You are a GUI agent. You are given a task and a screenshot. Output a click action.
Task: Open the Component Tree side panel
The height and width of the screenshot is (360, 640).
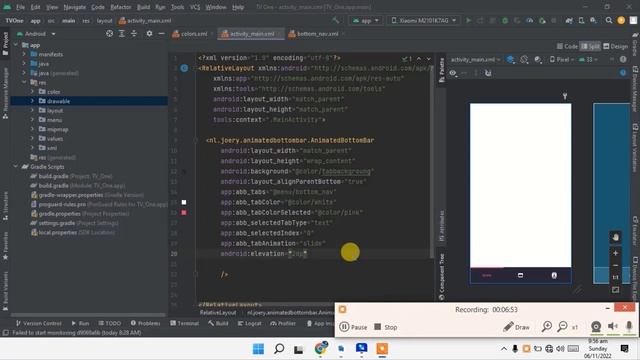tap(441, 277)
